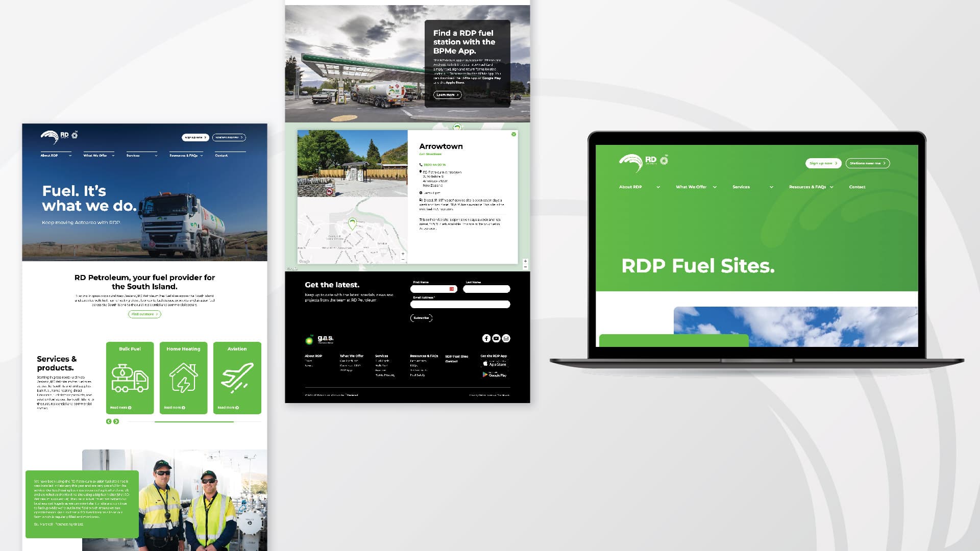Image resolution: width=980 pixels, height=551 pixels.
Task: Click the bp g.a.s. logo in footer
Action: [319, 339]
